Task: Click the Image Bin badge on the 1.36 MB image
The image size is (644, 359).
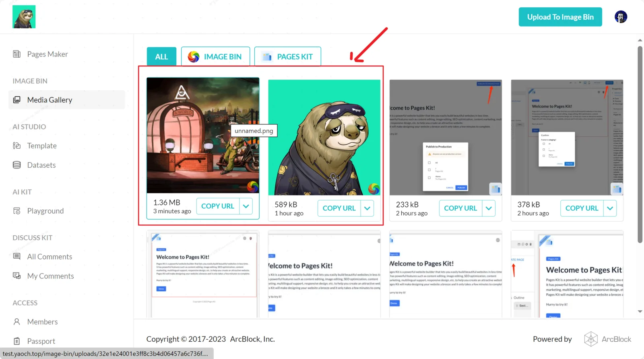Action: 252,186
